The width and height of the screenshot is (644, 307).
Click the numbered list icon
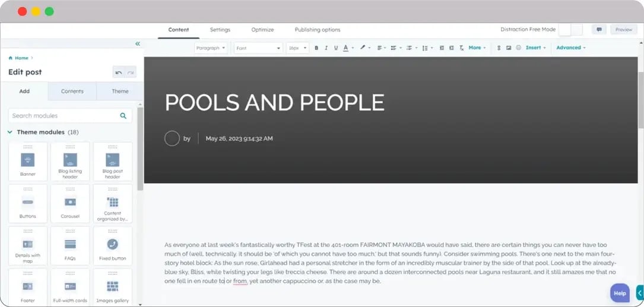(409, 48)
